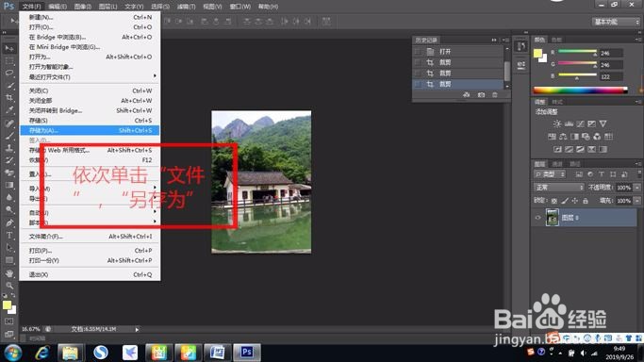This screenshot has width=644, height=362.
Task: Add a Color Balance adjustment layer
Action: tap(563, 137)
